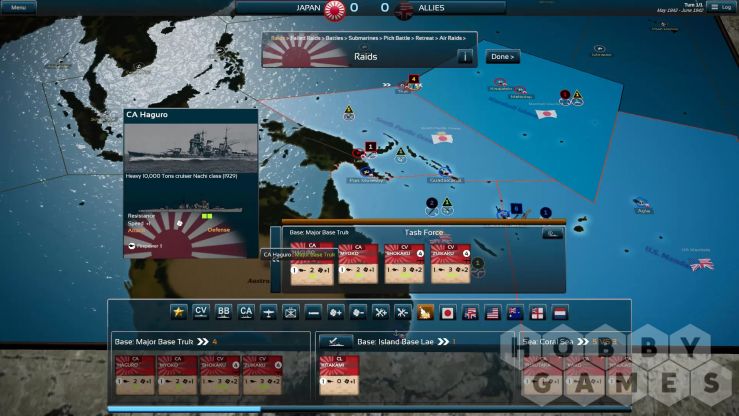The height and width of the screenshot is (416, 739).
Task: Select the lower defense sort icon
Action: click(x=358, y=312)
